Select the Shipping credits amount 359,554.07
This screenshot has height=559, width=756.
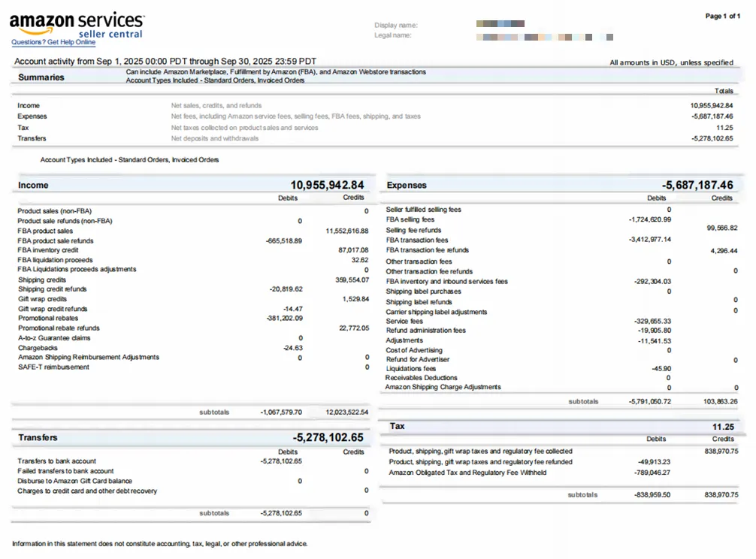(x=351, y=279)
